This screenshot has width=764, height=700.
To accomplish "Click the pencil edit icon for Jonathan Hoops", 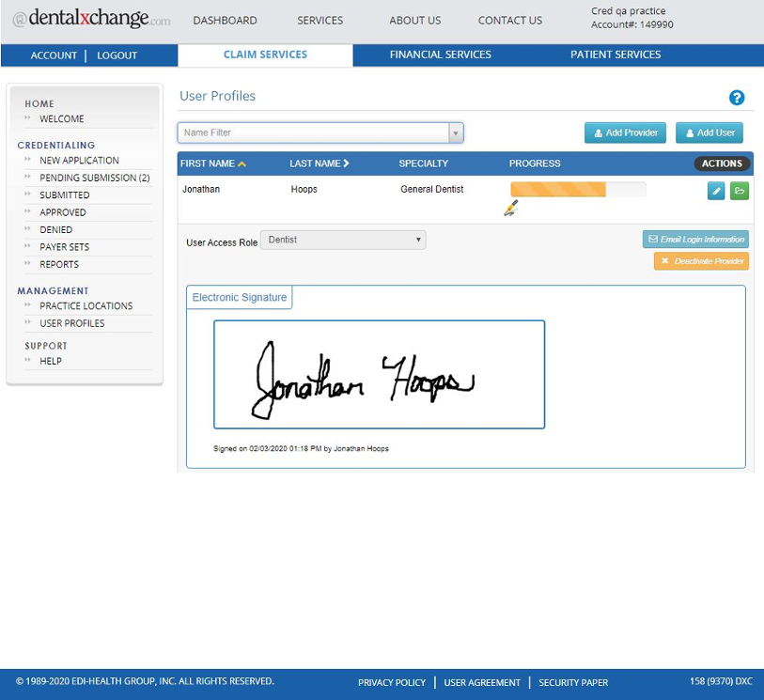I will (716, 191).
